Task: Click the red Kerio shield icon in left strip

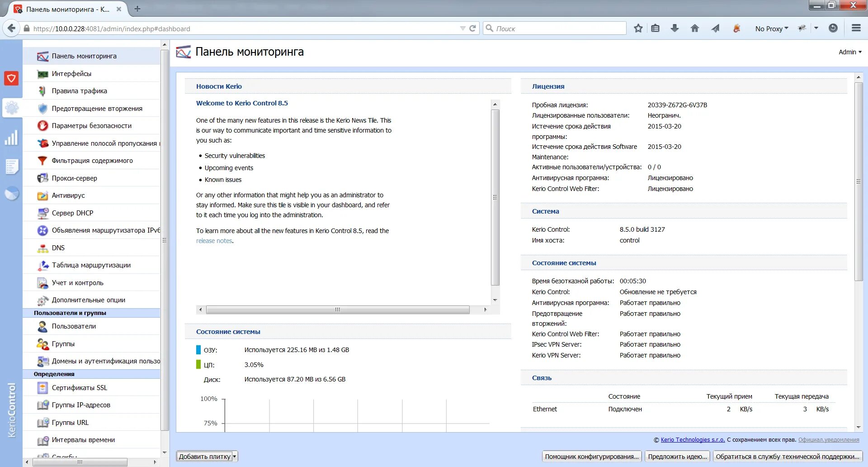Action: tap(11, 78)
